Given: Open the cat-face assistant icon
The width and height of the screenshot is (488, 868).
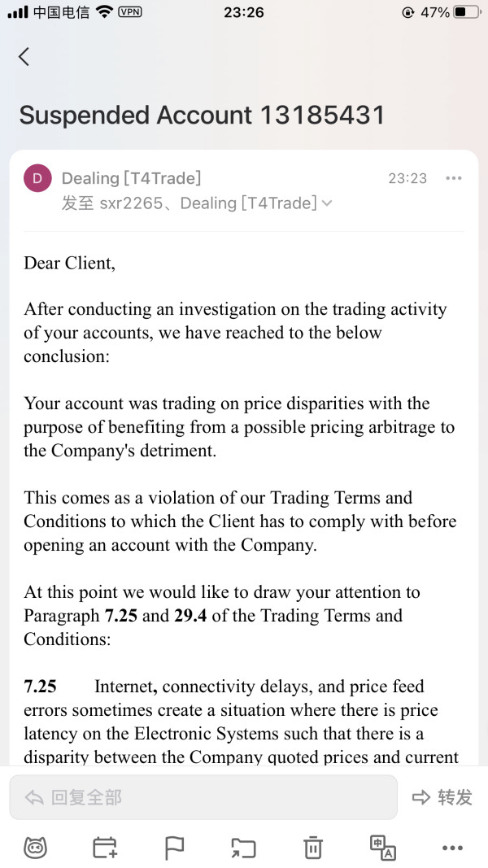Looking at the screenshot, I should point(35,848).
